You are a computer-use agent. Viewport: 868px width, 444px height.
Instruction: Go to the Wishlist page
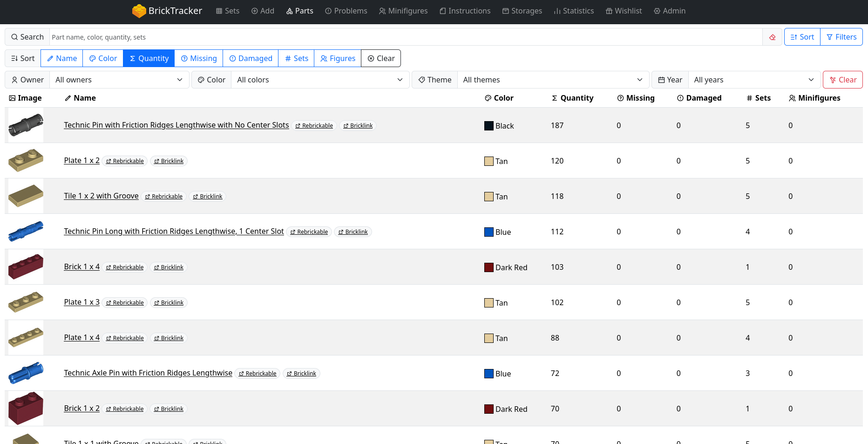(624, 11)
